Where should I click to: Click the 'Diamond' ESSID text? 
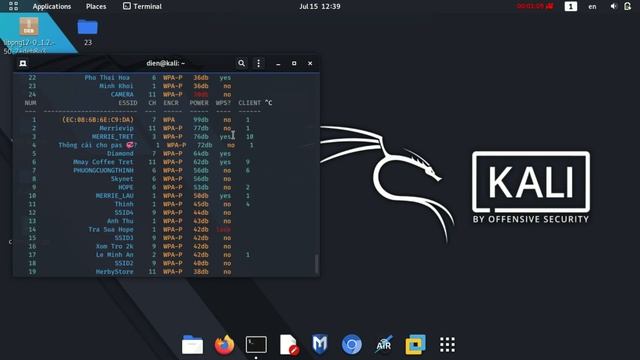(120, 153)
